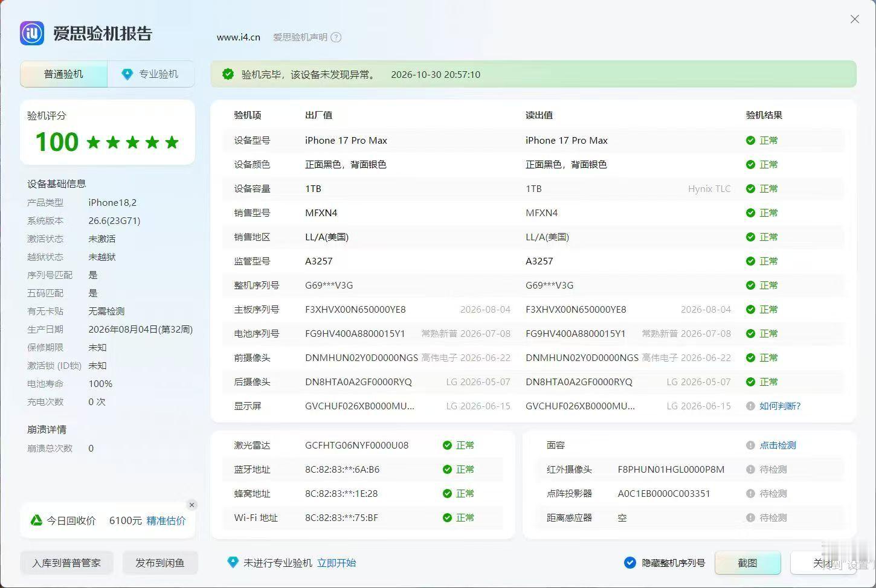This screenshot has width=876, height=588.
Task: Click the 发布到闲鱼 button
Action: pos(159,563)
